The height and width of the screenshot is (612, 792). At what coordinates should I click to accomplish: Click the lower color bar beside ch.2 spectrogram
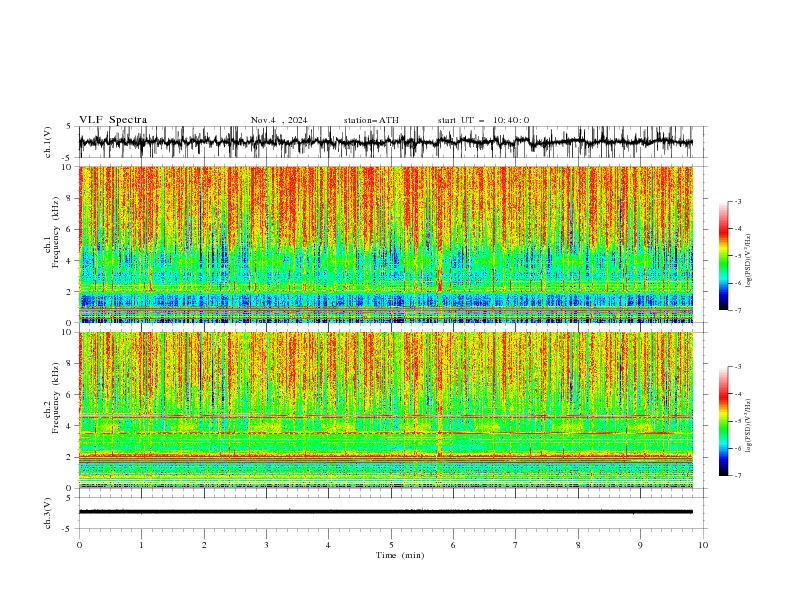pos(723,421)
